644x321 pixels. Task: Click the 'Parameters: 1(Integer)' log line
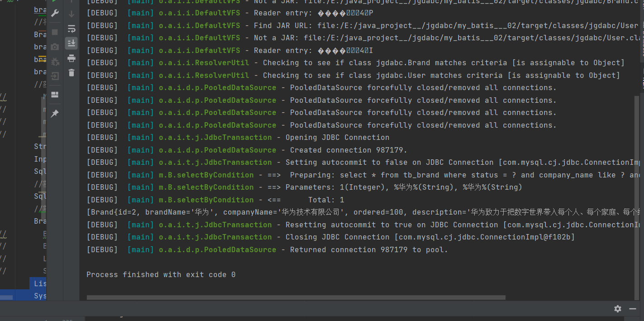coord(305,187)
